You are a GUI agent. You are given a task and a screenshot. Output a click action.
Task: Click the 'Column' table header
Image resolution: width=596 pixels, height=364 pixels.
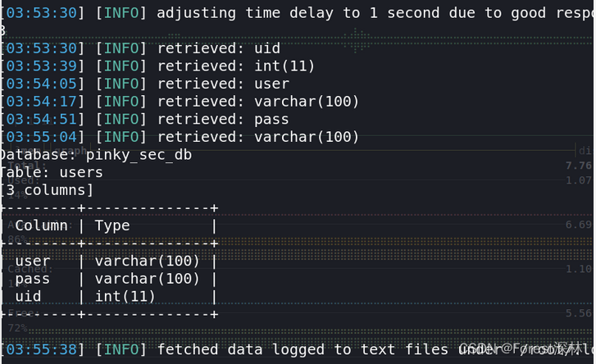coord(42,225)
